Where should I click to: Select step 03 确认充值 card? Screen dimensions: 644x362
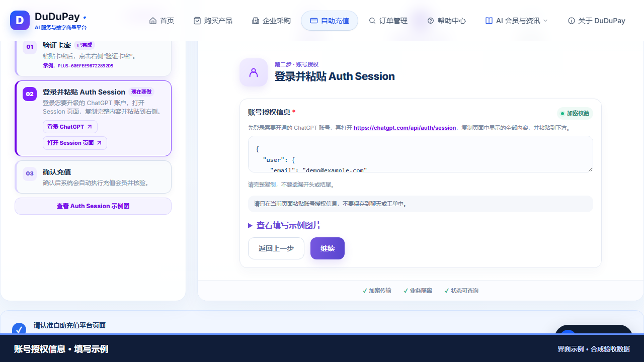pyautogui.click(x=93, y=177)
